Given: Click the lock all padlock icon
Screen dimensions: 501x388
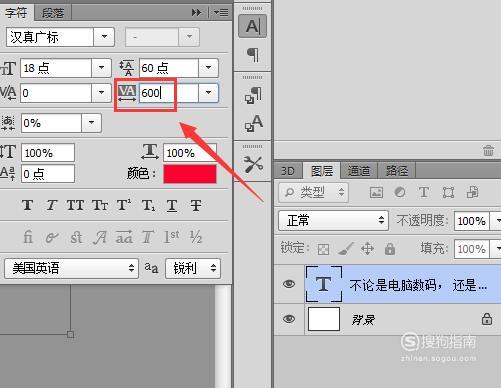Looking at the screenshot, I should pyautogui.click(x=390, y=249).
